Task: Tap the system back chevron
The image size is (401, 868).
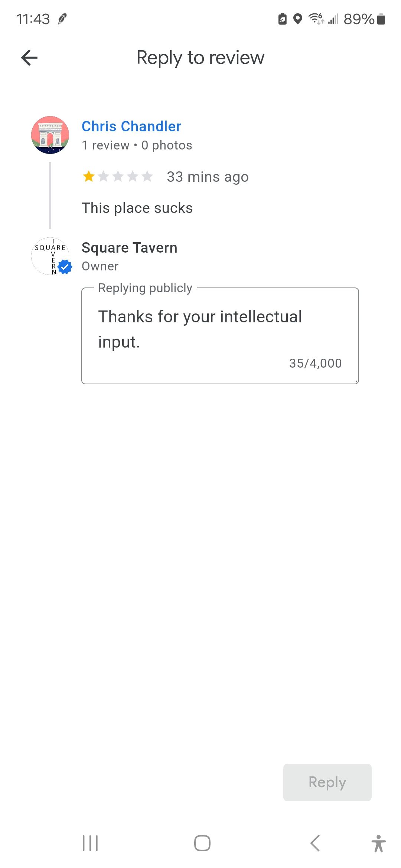Action: click(x=315, y=843)
